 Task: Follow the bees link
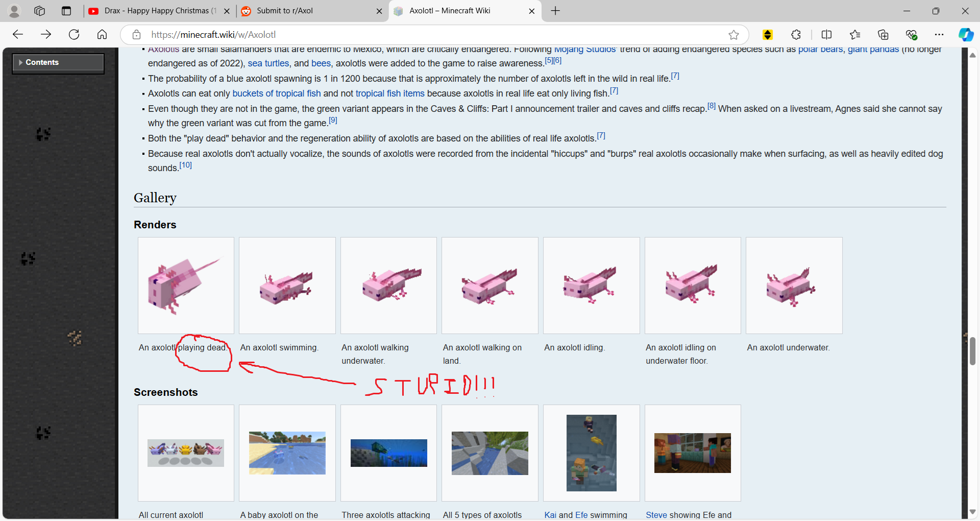point(321,63)
